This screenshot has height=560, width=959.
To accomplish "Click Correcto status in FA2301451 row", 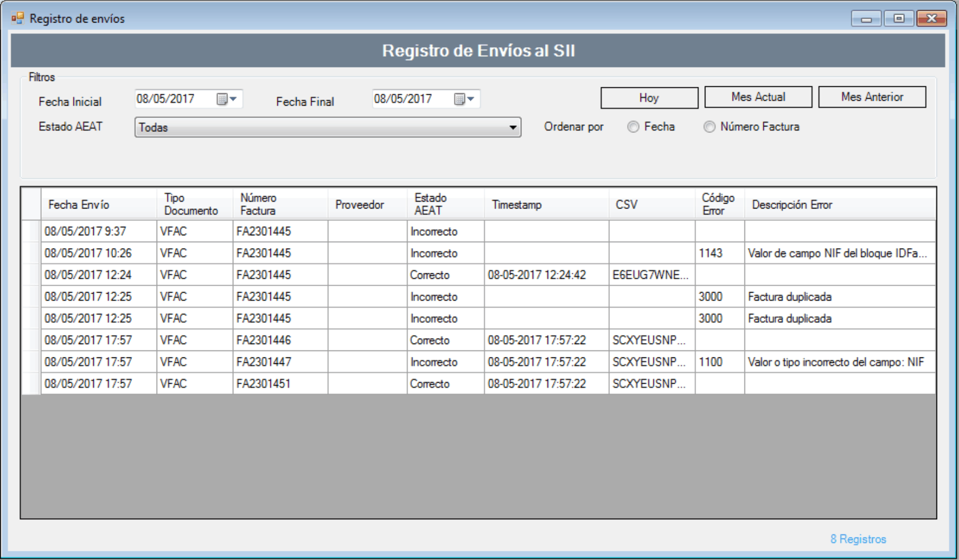I will (446, 384).
